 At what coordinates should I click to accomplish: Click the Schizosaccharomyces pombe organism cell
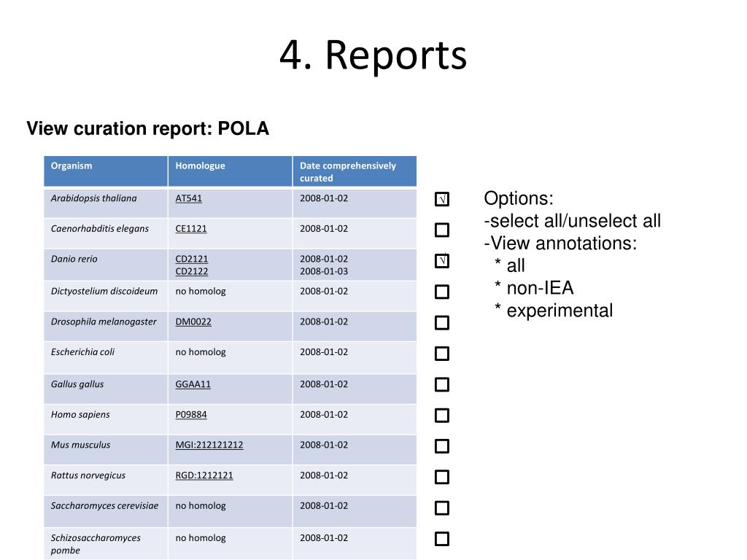tap(106, 544)
